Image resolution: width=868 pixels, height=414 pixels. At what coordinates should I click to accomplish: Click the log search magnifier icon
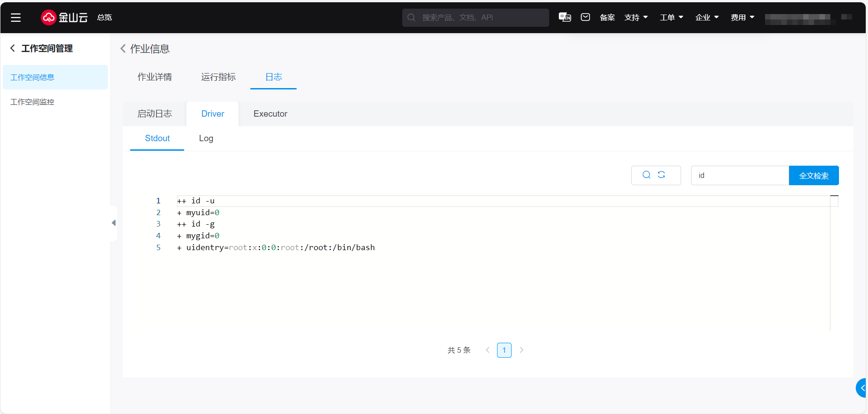click(647, 175)
